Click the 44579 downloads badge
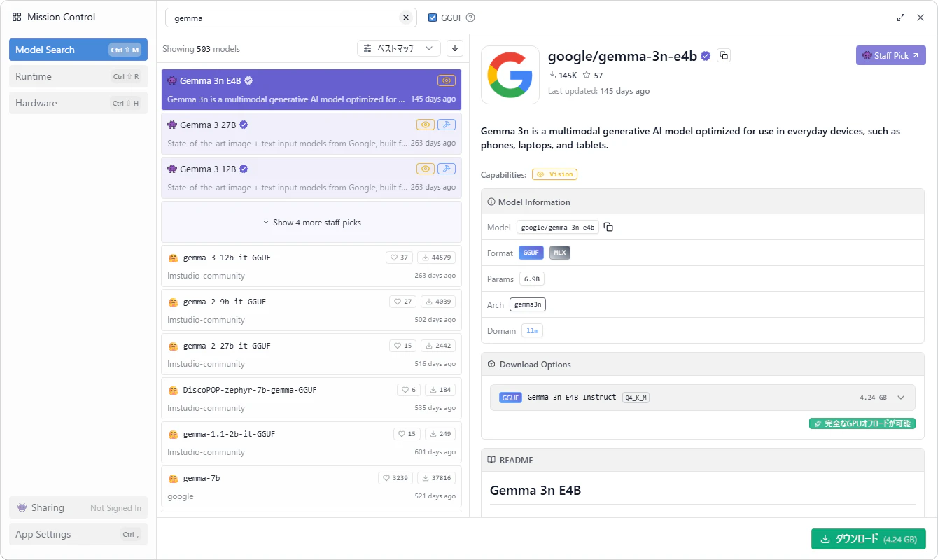938x560 pixels. (x=436, y=258)
